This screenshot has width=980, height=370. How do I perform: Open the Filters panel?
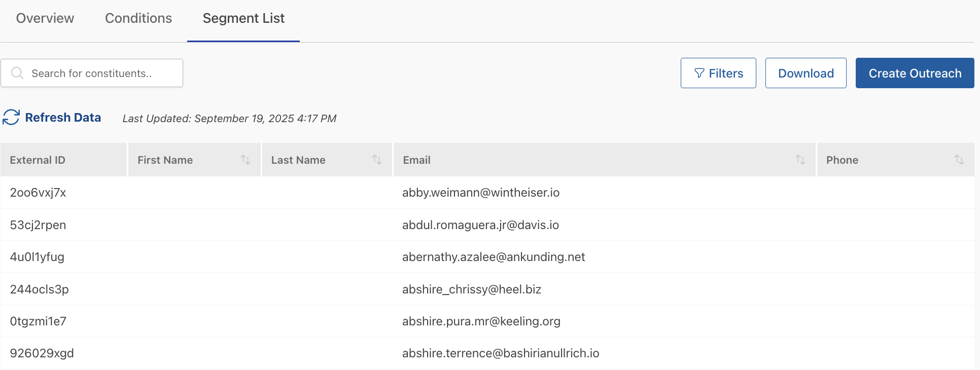pos(718,73)
